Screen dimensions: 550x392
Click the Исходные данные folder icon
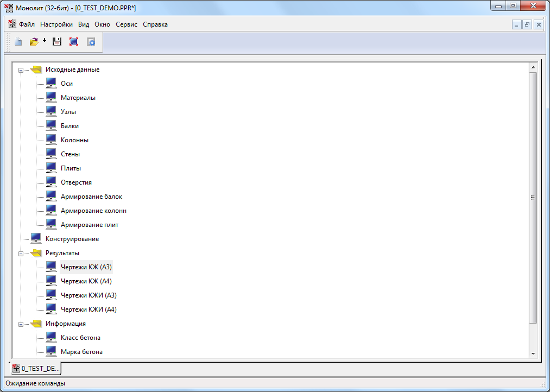[x=36, y=69]
